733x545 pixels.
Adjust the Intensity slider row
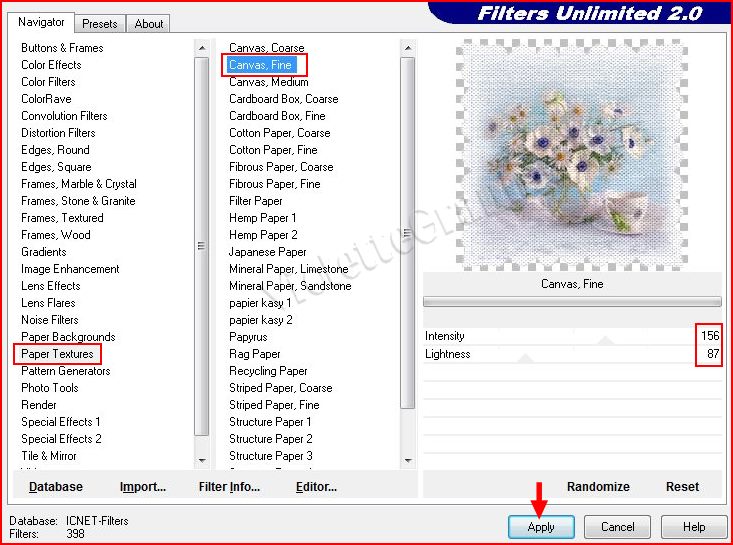click(560, 336)
